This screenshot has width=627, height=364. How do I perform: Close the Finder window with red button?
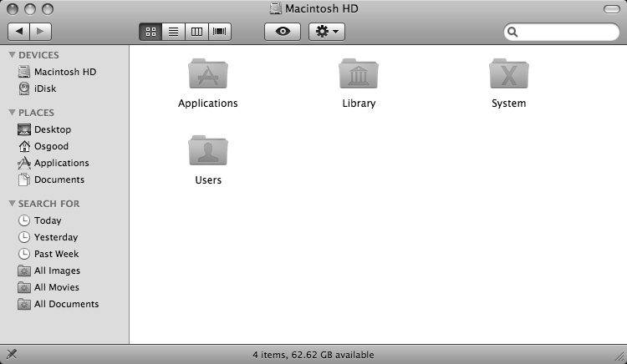tap(13, 9)
